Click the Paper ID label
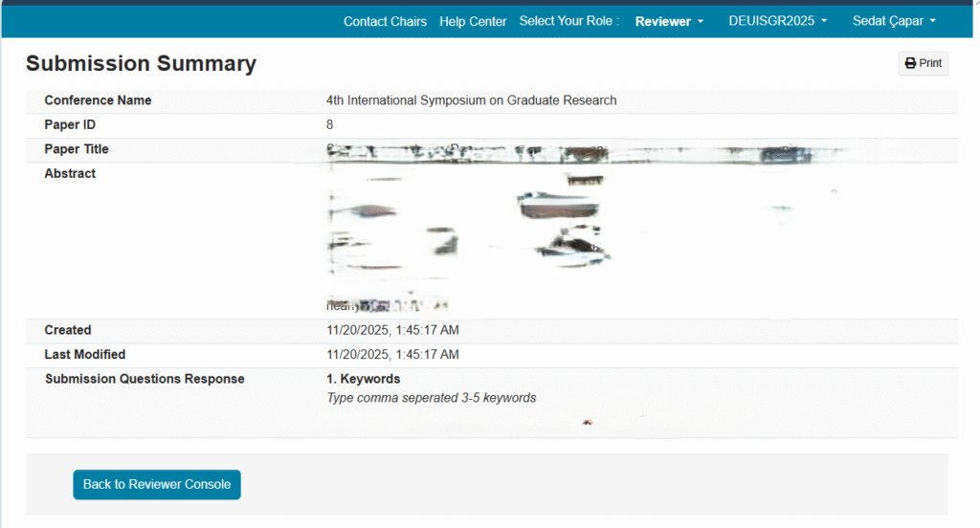Screen dimensions: 980x528 pos(70,124)
